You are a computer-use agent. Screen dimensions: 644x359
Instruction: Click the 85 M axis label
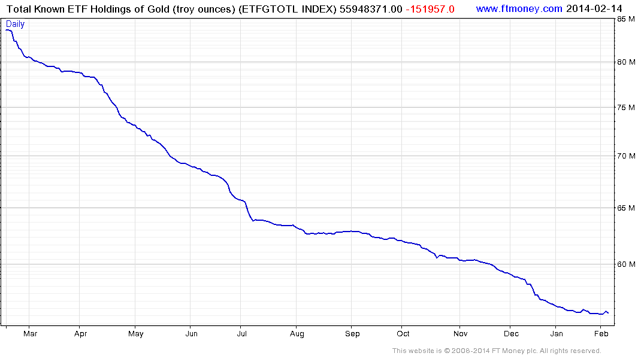click(x=626, y=19)
